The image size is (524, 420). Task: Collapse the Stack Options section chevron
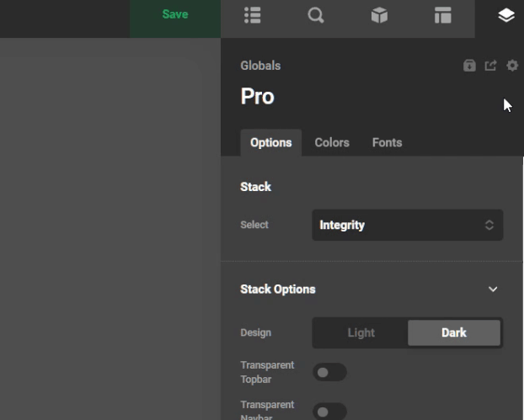pyautogui.click(x=493, y=290)
